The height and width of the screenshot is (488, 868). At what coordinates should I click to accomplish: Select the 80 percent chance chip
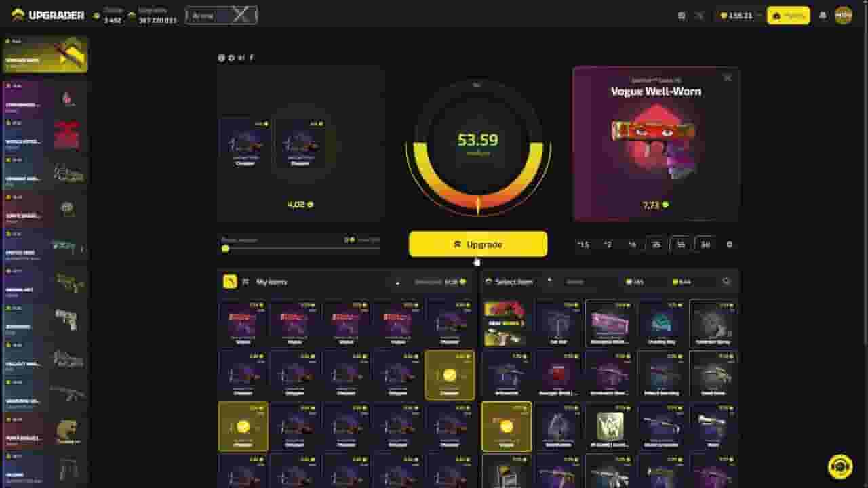pos(705,245)
